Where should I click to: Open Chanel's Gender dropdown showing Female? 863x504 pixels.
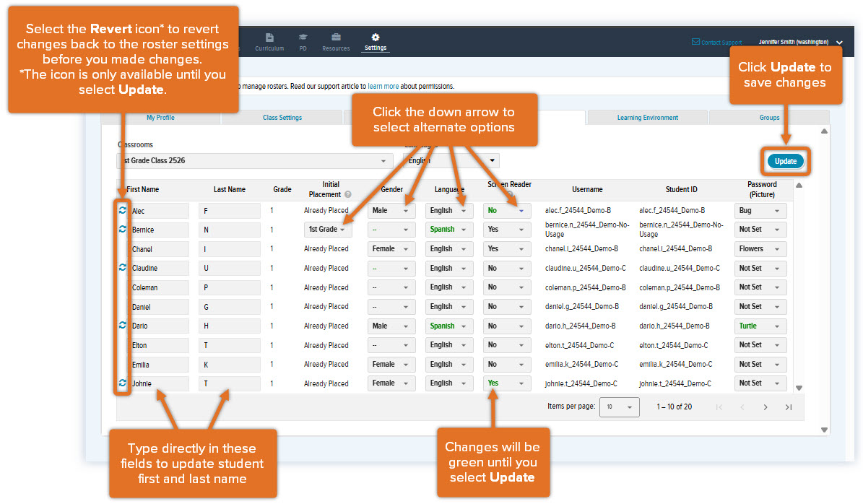pyautogui.click(x=391, y=248)
